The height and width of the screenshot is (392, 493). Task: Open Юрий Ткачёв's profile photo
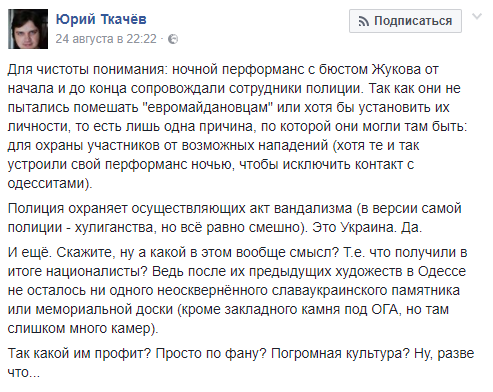click(x=28, y=29)
